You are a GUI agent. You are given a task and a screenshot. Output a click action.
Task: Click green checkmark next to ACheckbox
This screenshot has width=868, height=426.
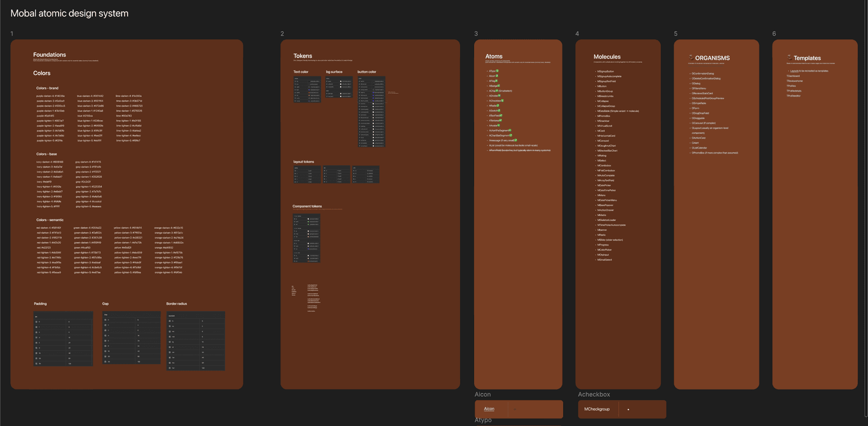pos(502,100)
